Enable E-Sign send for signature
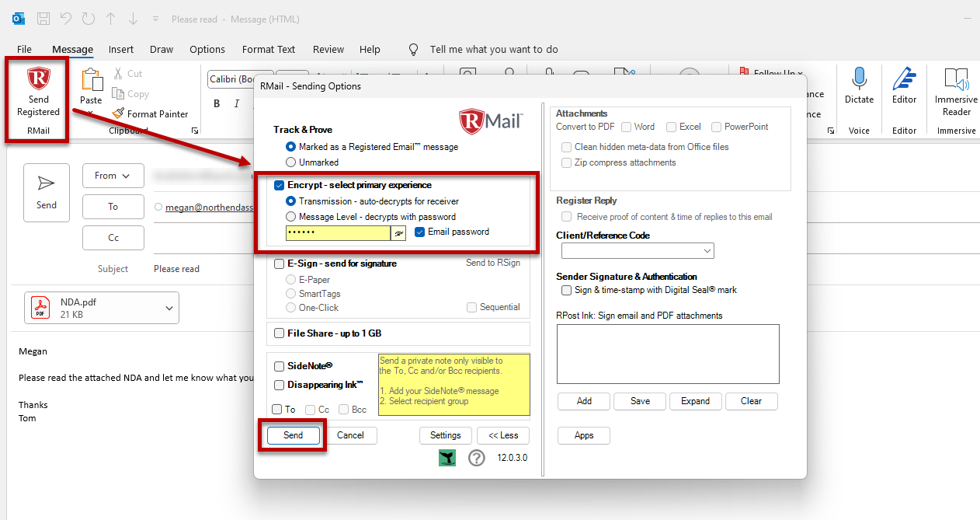This screenshot has height=520, width=980. pyautogui.click(x=280, y=263)
